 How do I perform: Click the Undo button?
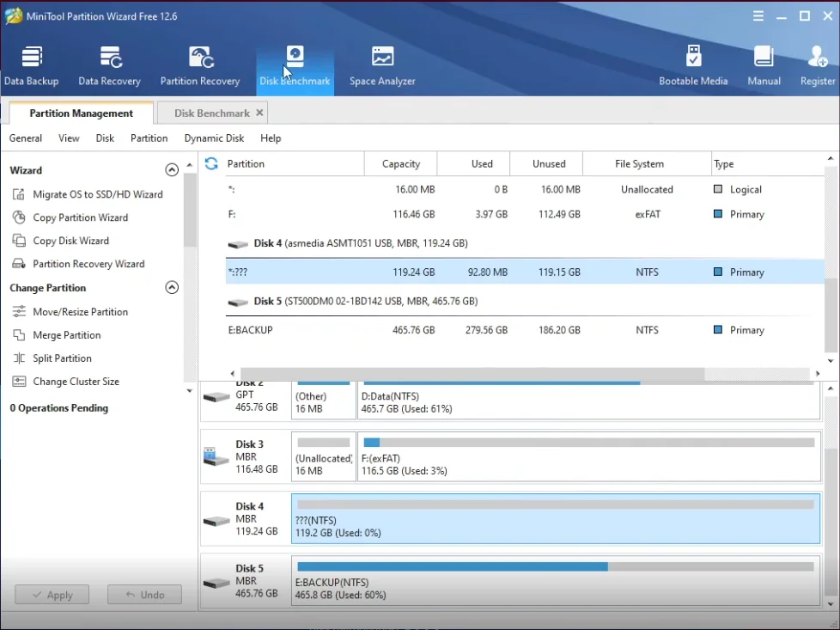(143, 595)
